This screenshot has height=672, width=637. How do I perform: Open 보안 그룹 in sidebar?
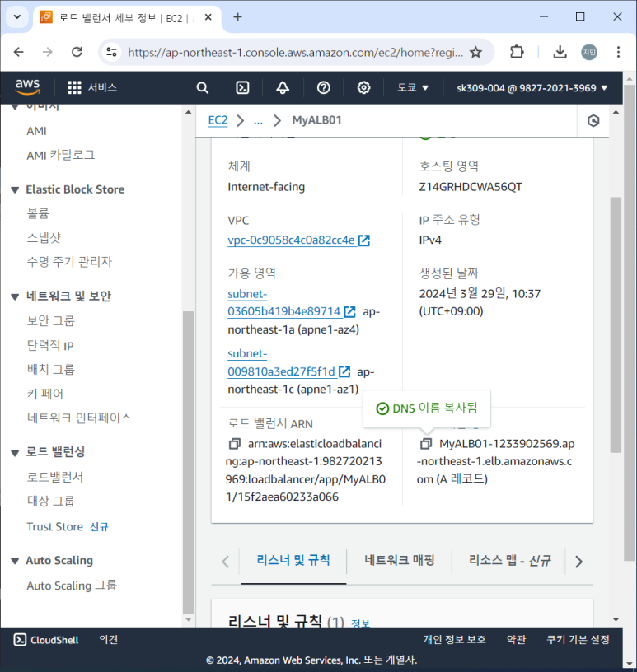(x=50, y=320)
